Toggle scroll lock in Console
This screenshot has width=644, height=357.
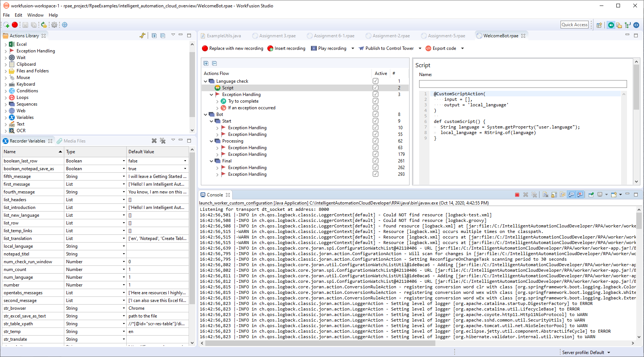[554, 195]
